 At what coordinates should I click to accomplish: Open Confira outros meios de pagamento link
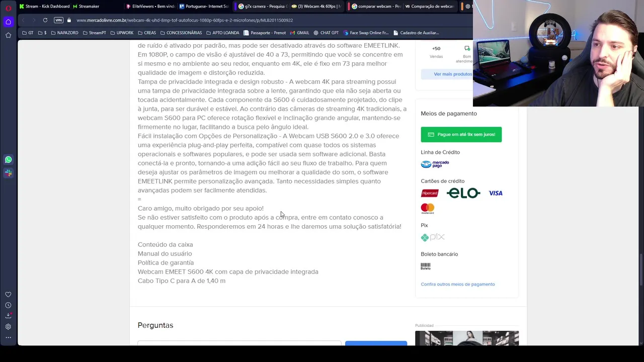[x=458, y=284]
